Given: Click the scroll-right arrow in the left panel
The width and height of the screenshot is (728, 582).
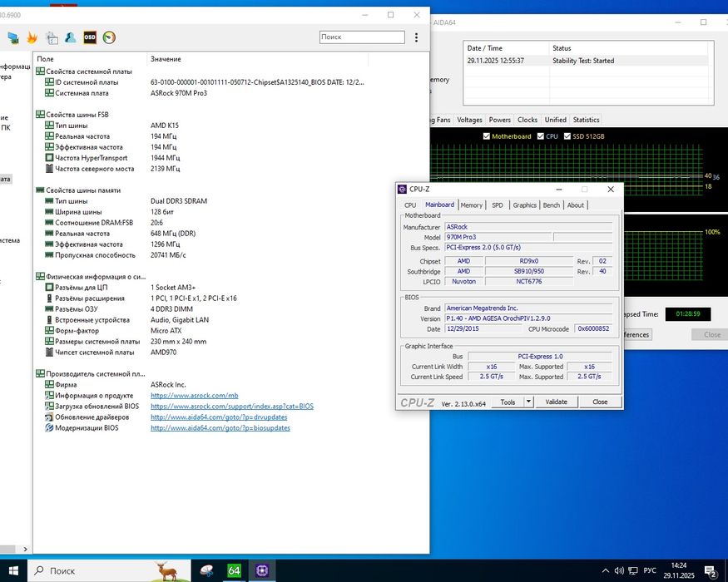Looking at the screenshot, I should pyautogui.click(x=25, y=549).
